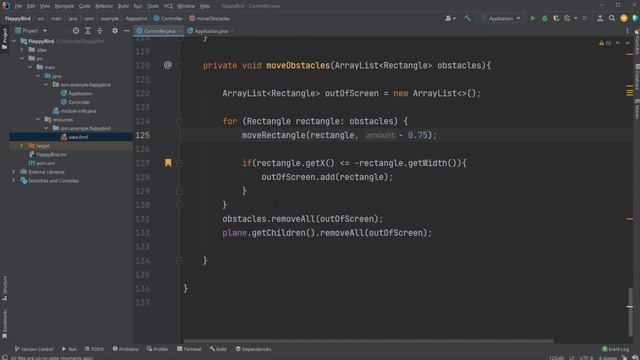
Task: Go to previous highlighted error arrow
Action: (618, 43)
